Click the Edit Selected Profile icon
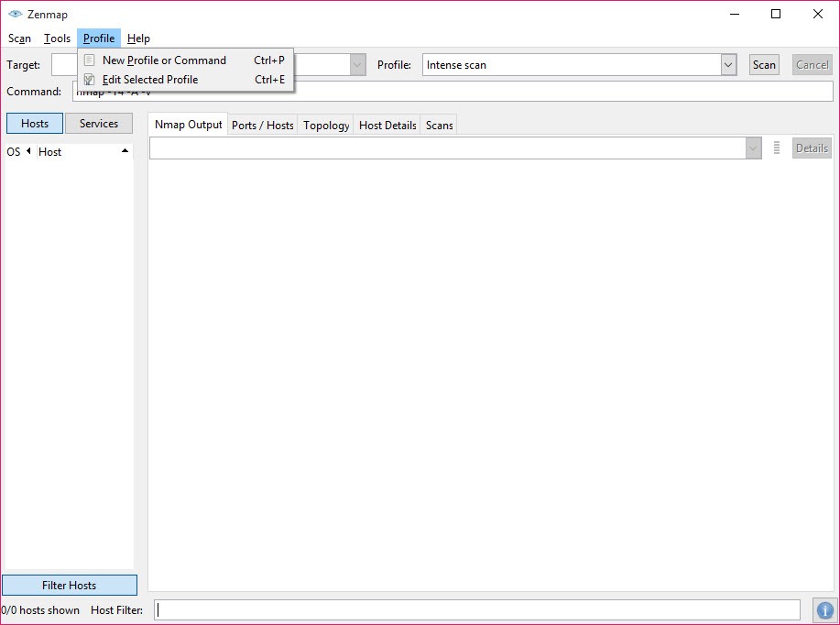 [90, 80]
